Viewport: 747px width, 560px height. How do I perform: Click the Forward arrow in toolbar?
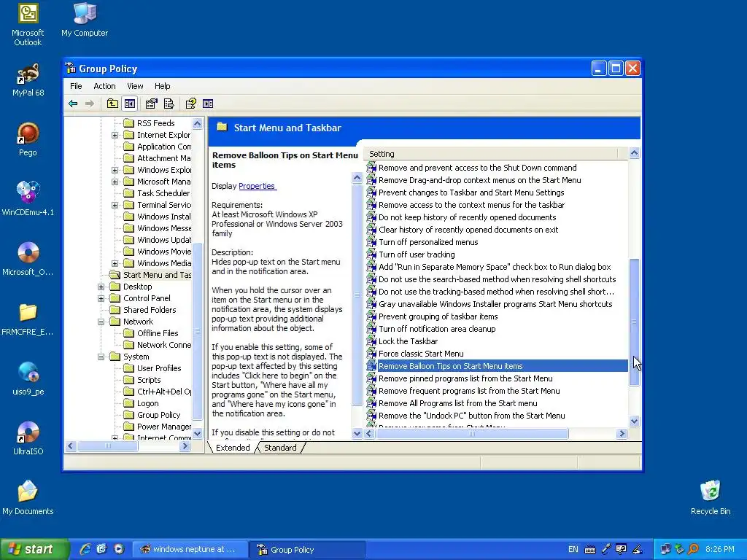point(90,104)
